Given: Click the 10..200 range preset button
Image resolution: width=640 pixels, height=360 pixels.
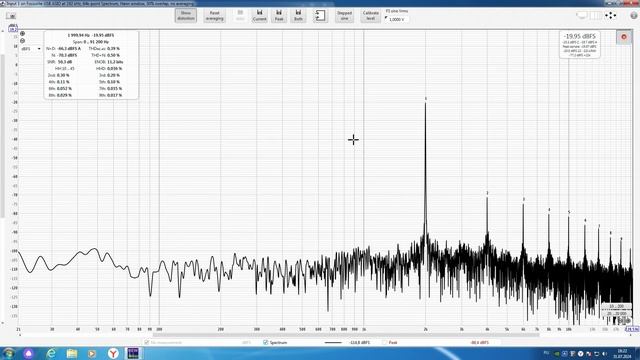Looking at the screenshot, I should pyautogui.click(x=616, y=306).
